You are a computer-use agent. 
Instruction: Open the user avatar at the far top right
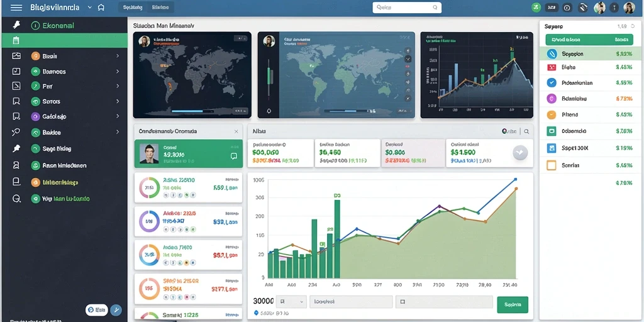(629, 8)
